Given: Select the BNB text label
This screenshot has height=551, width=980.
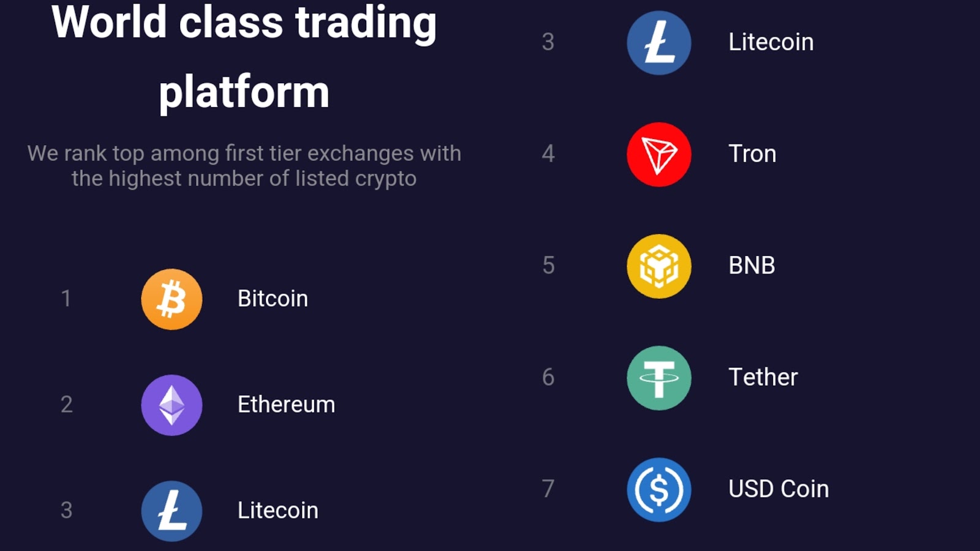Looking at the screenshot, I should pyautogui.click(x=752, y=266).
